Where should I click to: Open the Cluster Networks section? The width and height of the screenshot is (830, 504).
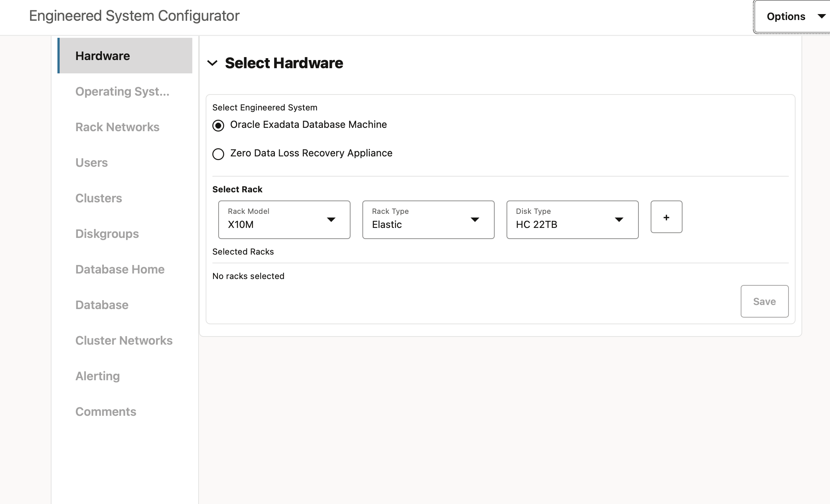point(124,341)
